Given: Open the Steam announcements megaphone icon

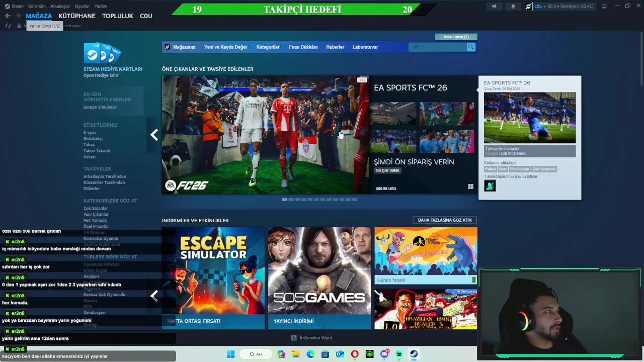Looking at the screenshot, I should [494, 6].
